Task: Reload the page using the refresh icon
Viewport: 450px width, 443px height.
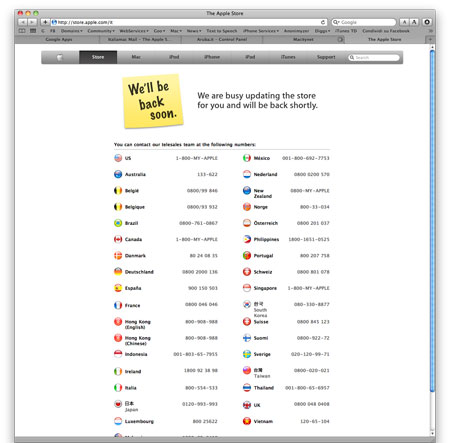Action: pos(323,22)
